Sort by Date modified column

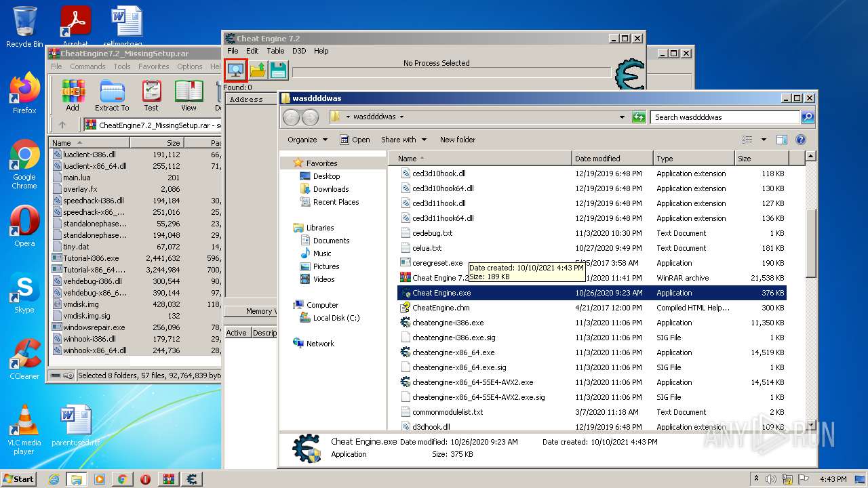(x=612, y=159)
